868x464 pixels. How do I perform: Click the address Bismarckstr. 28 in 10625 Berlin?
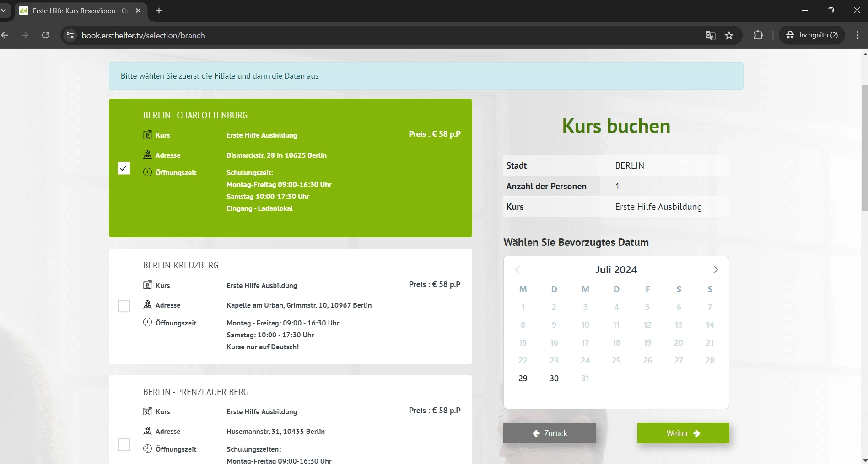coord(276,155)
